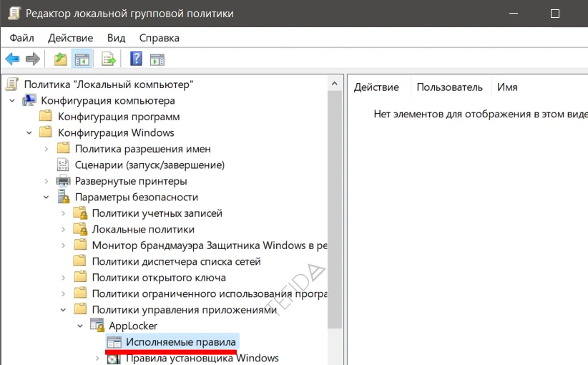Minimize the Group Policy Editor window
Image resolution: width=588 pixels, height=365 pixels.
point(514,14)
